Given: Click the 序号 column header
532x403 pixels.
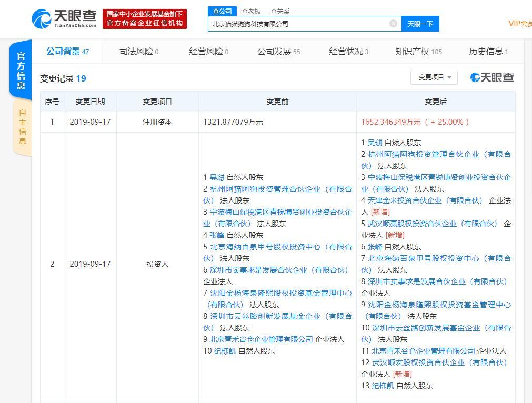Looking at the screenshot, I should 52,102.
